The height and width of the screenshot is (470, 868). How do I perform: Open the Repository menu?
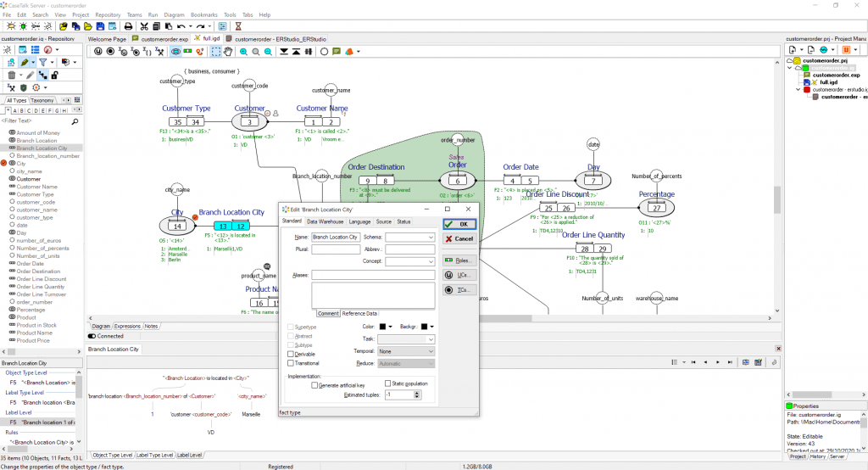(x=108, y=15)
